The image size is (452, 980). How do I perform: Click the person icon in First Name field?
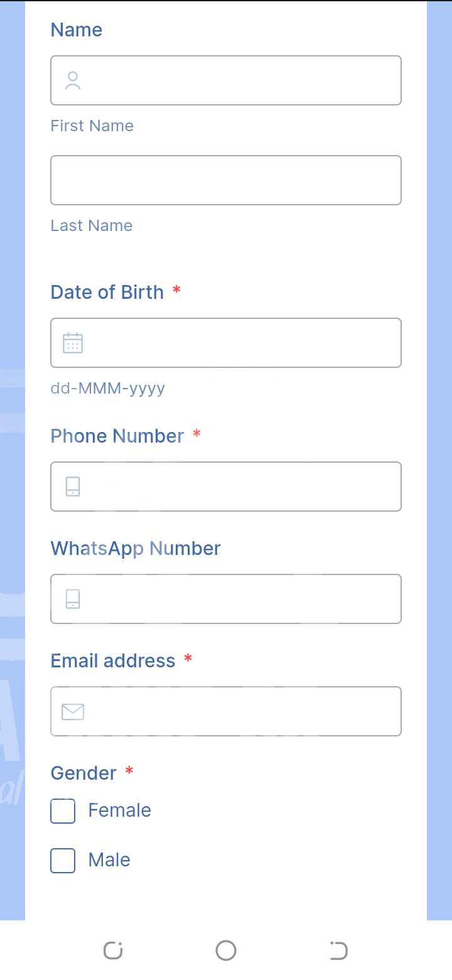(x=73, y=80)
